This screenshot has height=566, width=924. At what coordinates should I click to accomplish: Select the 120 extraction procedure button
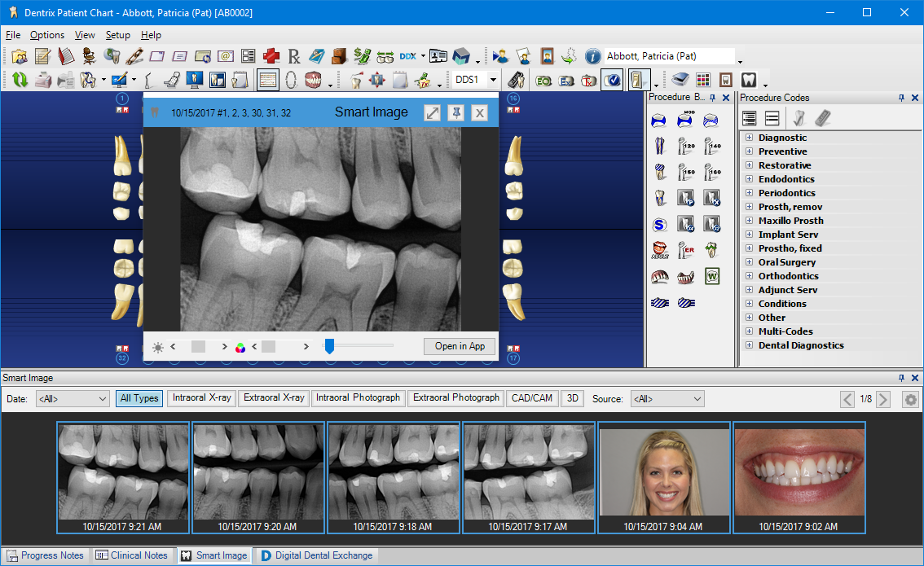(x=685, y=146)
